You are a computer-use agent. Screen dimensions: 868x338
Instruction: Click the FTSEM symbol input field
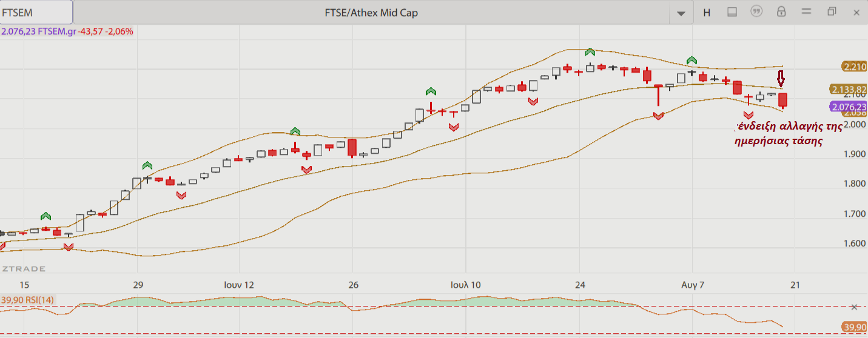[x=36, y=12]
